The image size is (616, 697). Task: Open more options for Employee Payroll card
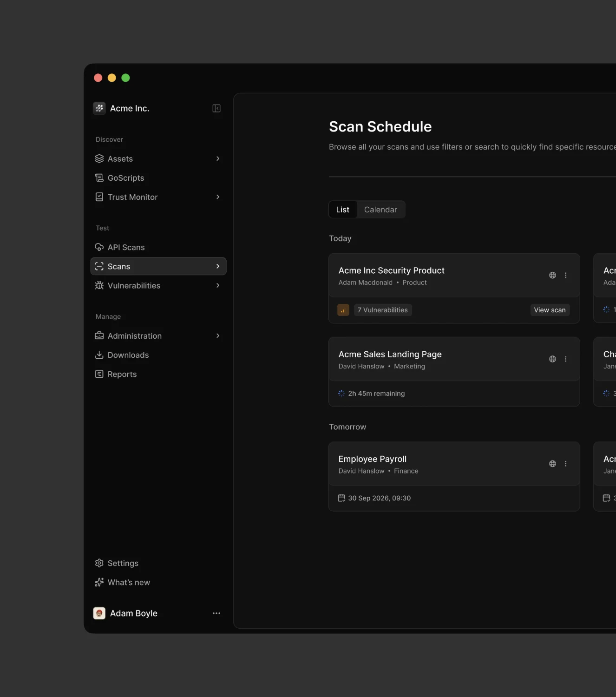click(566, 464)
